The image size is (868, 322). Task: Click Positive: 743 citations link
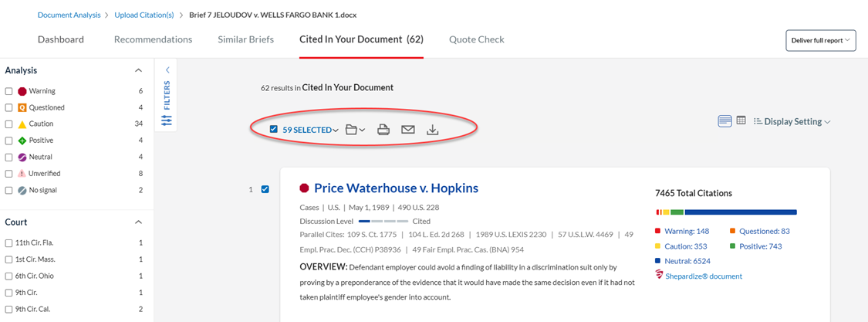click(761, 246)
